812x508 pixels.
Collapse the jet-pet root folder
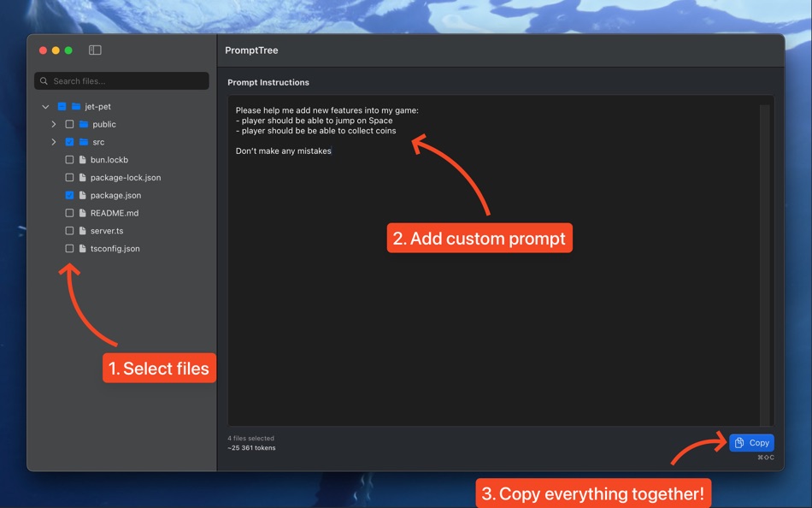[46, 106]
